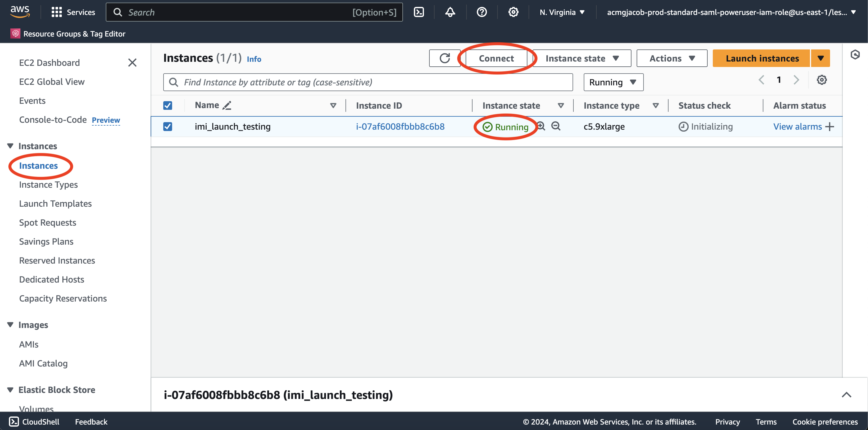Focus the Find Instance filter field
The height and width of the screenshot is (430, 868).
pos(368,82)
